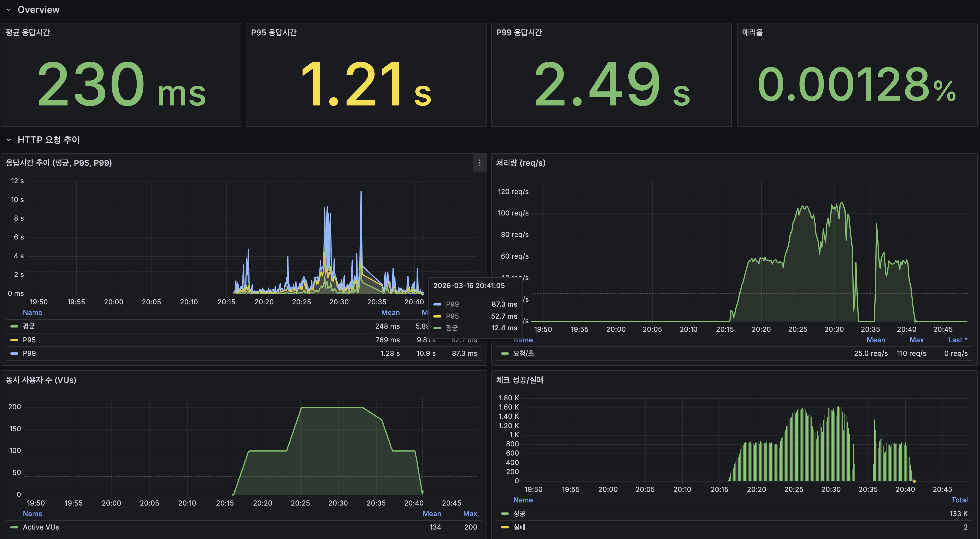Screen dimensions: 980x539
Task: Open the P95 응답시간 panel title
Action: (x=274, y=33)
